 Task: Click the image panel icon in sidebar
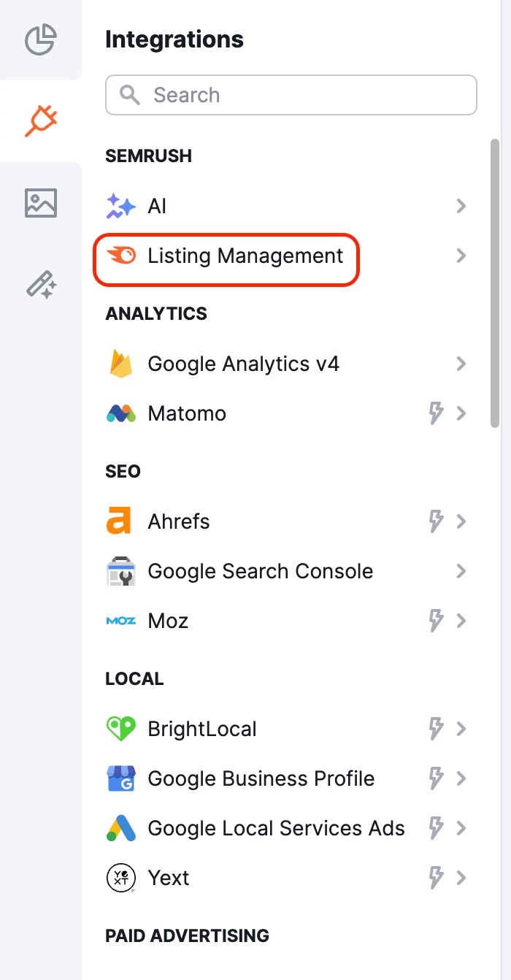pyautogui.click(x=41, y=203)
